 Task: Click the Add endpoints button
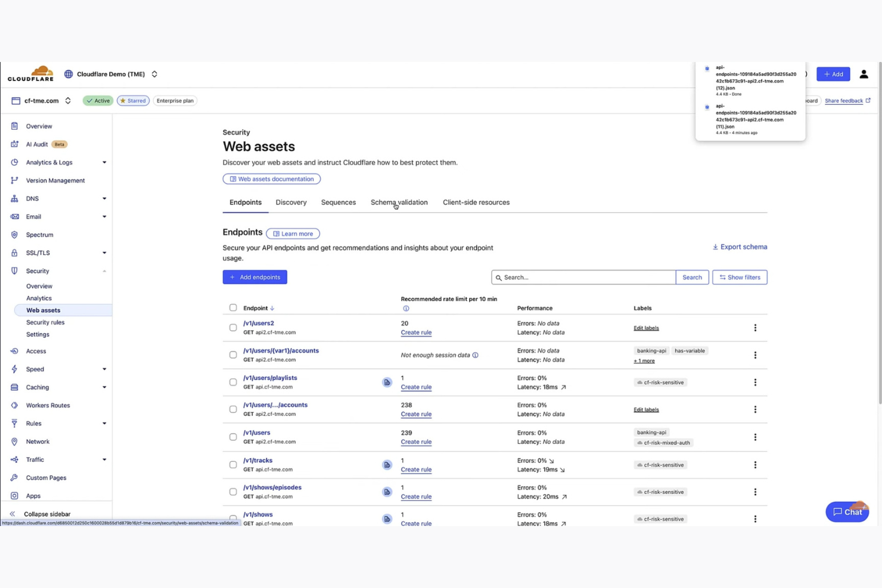(255, 277)
